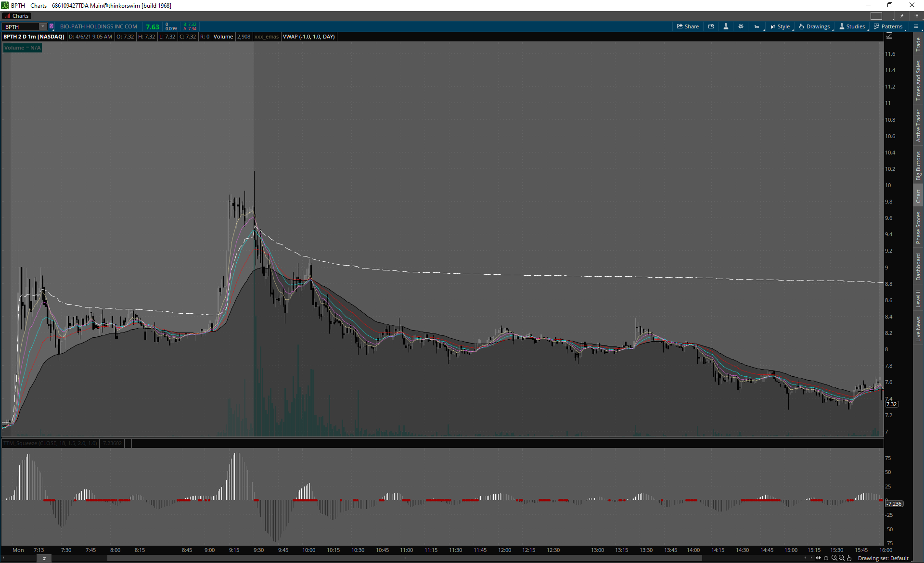Screen dimensions: 924x563
Task: Click the Share button
Action: click(x=688, y=26)
